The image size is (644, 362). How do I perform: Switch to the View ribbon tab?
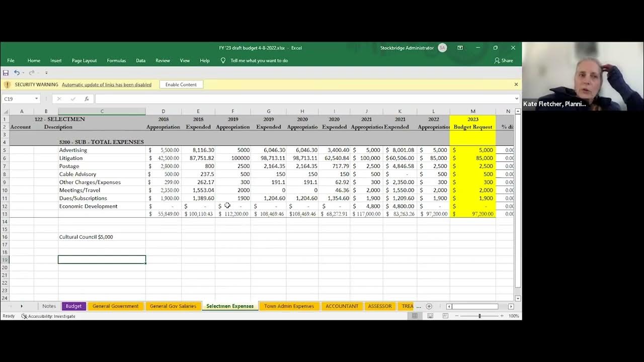pos(185,60)
